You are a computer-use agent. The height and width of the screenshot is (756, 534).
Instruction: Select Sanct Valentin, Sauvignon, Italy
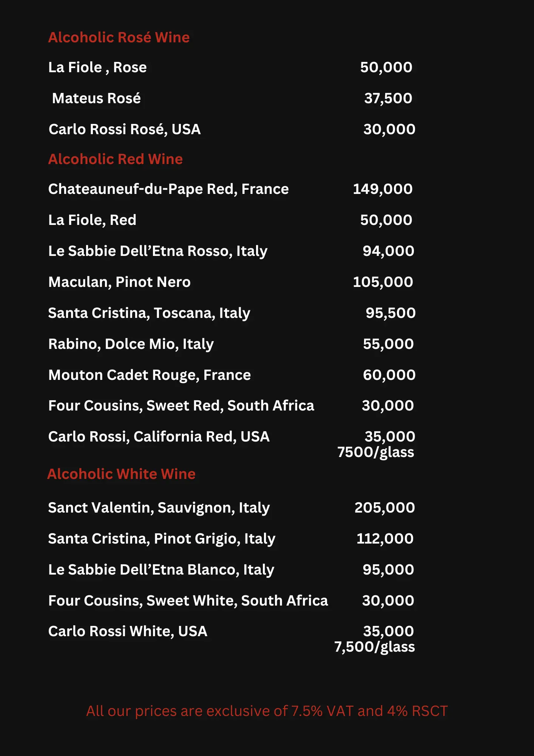coord(159,508)
